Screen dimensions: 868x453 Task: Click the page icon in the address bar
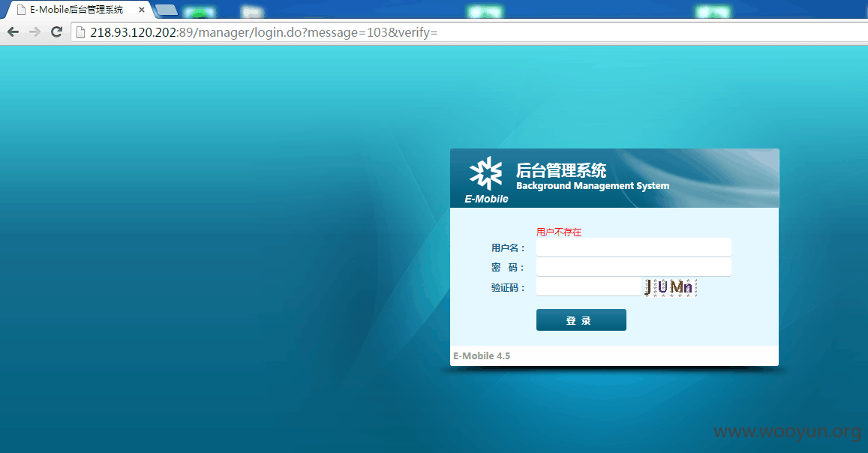click(81, 32)
